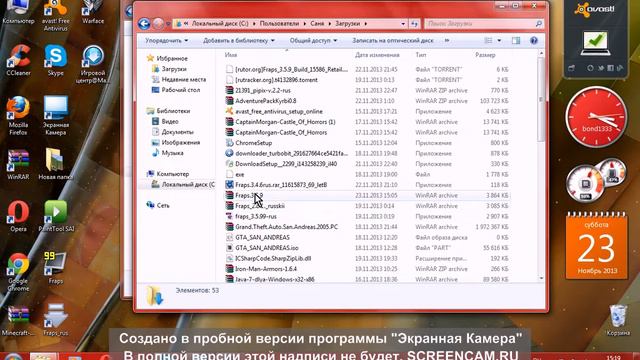Click the Explorer forward navigation arrow

[x=158, y=24]
